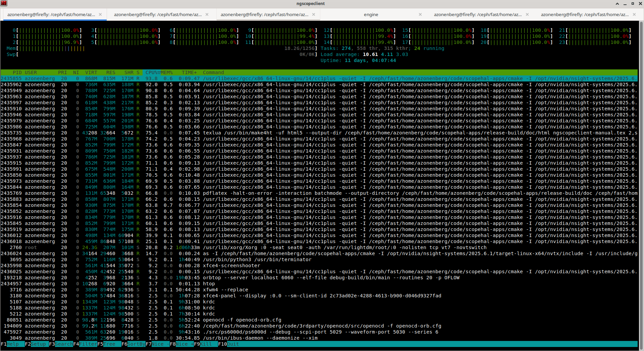
Task: Click the terminal's vertical scrollbar
Action: click(x=641, y=168)
